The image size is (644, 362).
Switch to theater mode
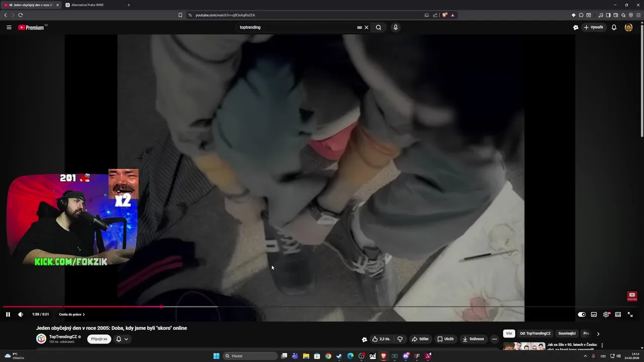coord(618,315)
